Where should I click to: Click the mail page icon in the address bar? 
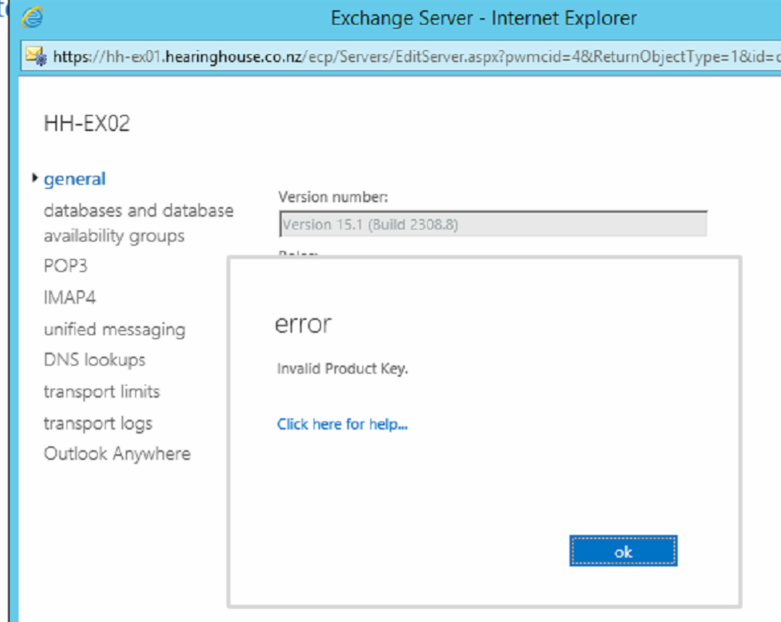coord(36,56)
